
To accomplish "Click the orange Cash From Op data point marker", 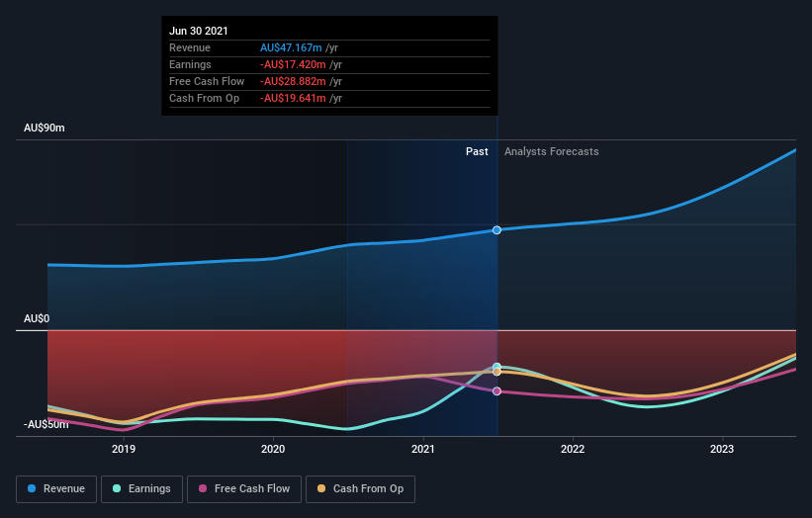I will click(x=496, y=372).
